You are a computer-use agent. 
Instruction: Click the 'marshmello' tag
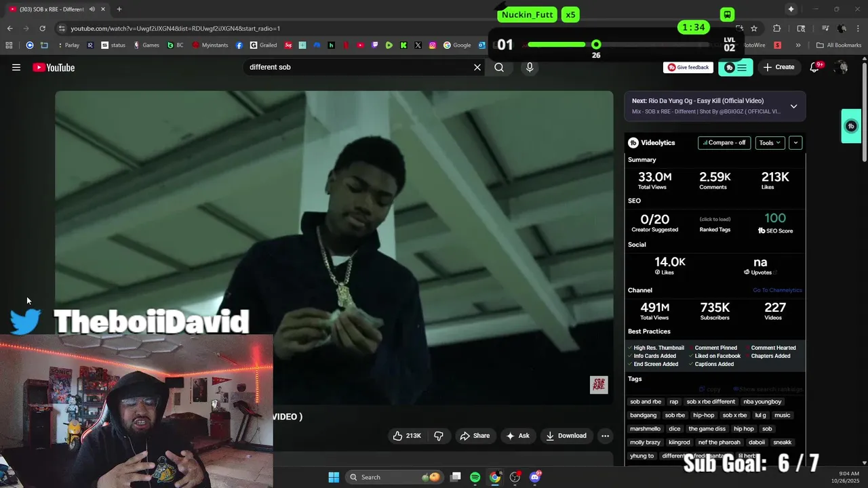point(645,428)
